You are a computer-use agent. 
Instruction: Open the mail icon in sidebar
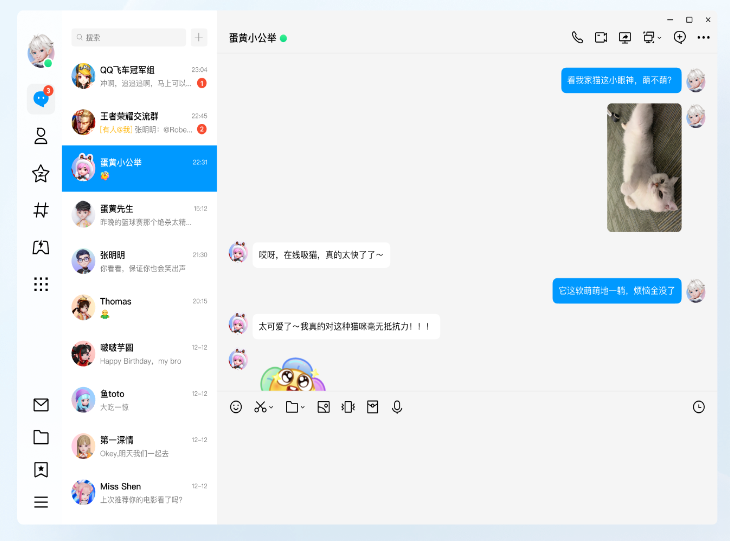[x=41, y=405]
